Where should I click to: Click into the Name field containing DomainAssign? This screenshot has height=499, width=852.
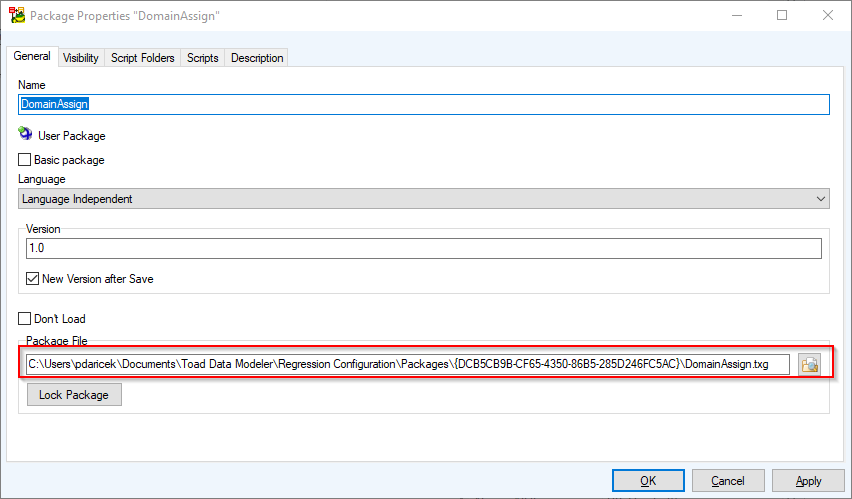pyautogui.click(x=424, y=104)
